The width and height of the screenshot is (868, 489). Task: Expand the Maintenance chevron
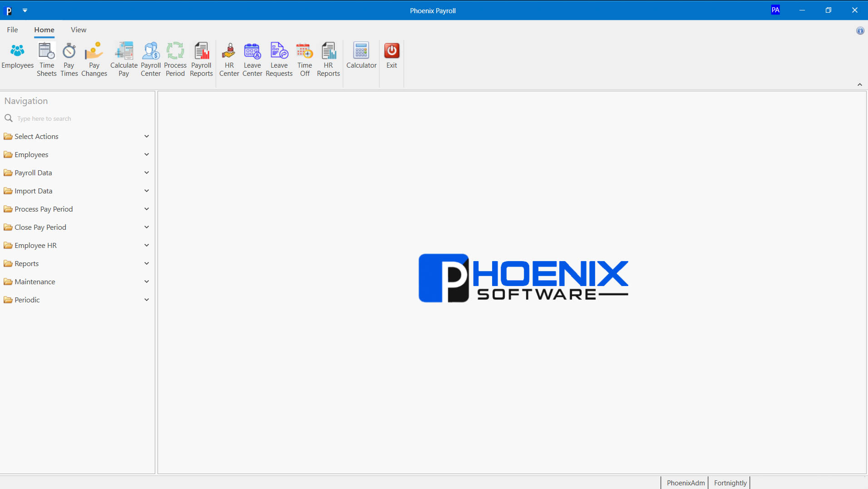click(x=147, y=282)
